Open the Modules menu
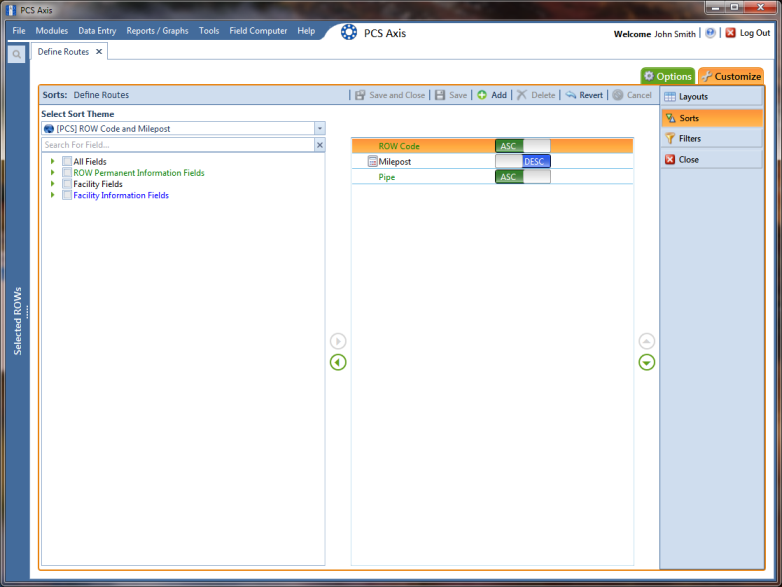The width and height of the screenshot is (782, 587). pyautogui.click(x=51, y=31)
